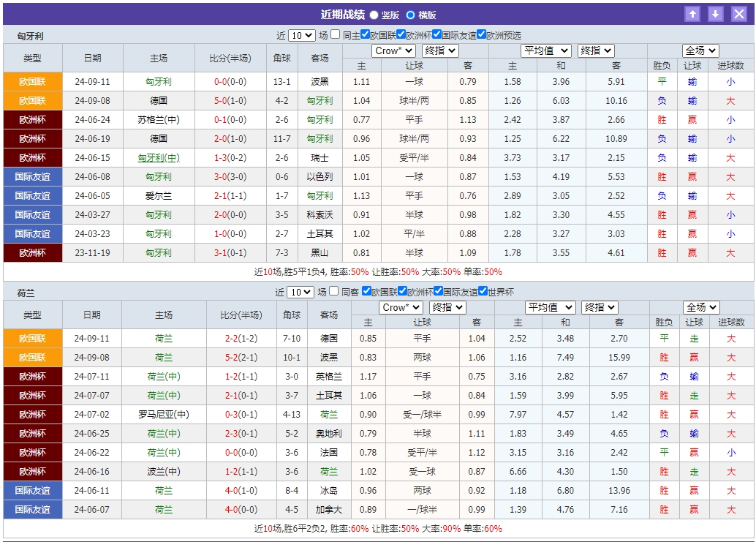Viewport: 756px width, 542px height.
Task: Close the 近期战绩 panel
Action: [x=737, y=13]
